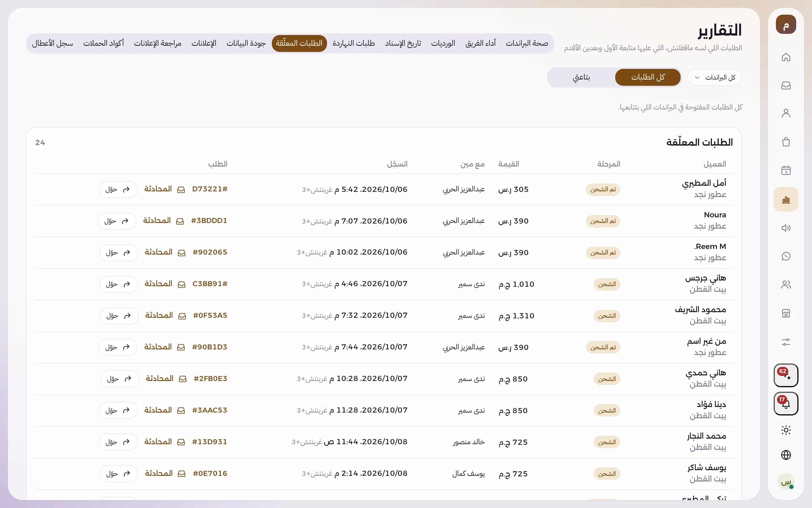Open the team members group icon
Image resolution: width=812 pixels, height=508 pixels.
(x=786, y=285)
